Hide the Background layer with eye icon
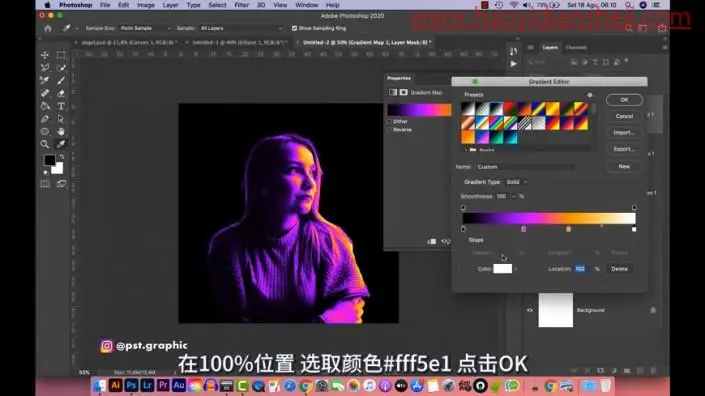Screen dimensions: 705x396 530,310
